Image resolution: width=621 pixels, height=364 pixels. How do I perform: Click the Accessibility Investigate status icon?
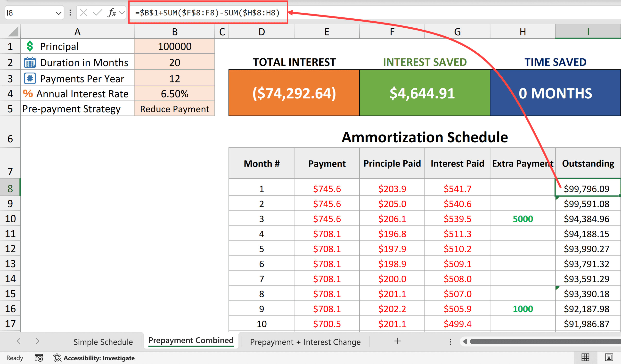point(57,358)
